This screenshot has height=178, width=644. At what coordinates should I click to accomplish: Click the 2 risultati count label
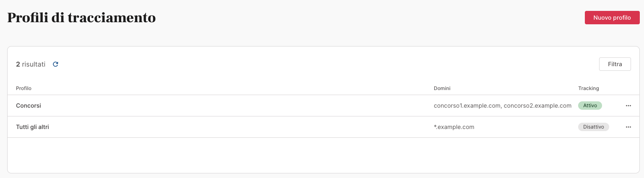31,64
